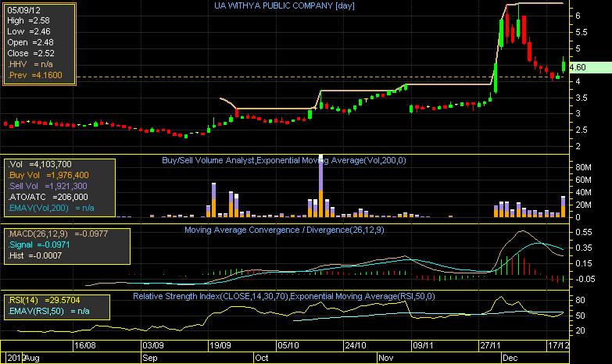The height and width of the screenshot is (364, 612).
Task: Click the Open =2.48 value
Action: click(x=30, y=42)
